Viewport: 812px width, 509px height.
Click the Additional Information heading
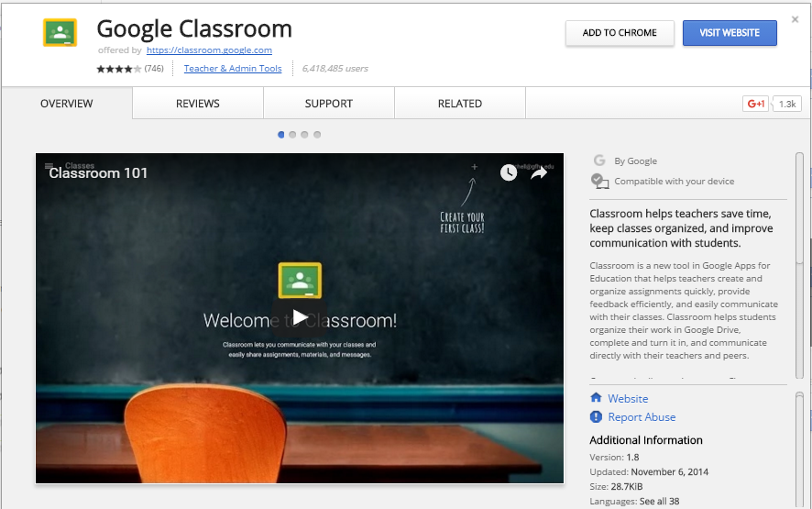click(646, 440)
